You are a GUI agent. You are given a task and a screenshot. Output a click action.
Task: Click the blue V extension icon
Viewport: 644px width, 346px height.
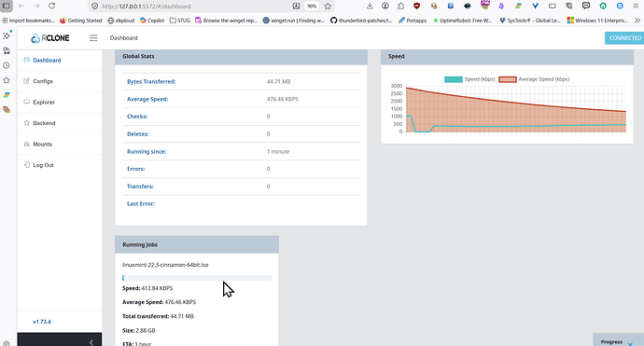535,6
